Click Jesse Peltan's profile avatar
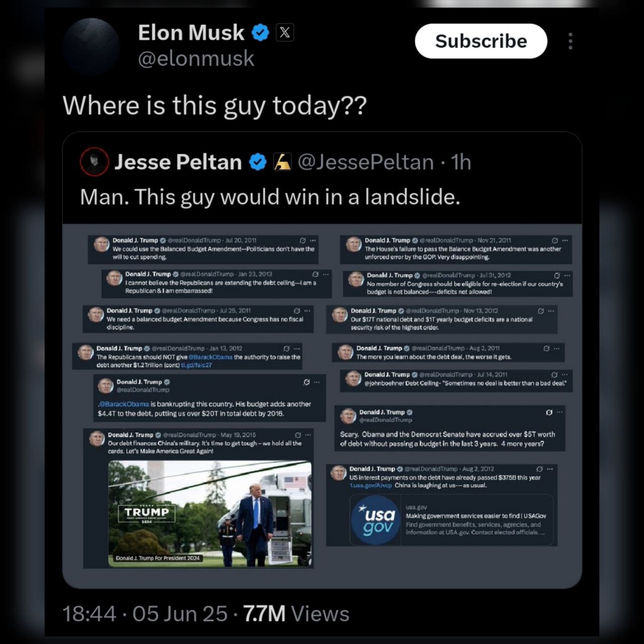The image size is (644, 644). click(x=94, y=162)
